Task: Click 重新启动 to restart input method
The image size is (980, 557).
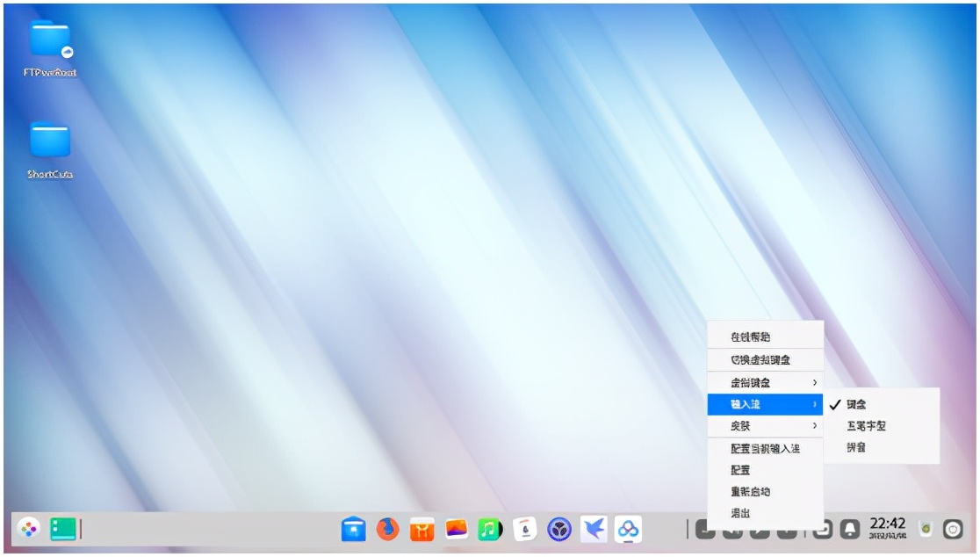Action: [x=750, y=492]
